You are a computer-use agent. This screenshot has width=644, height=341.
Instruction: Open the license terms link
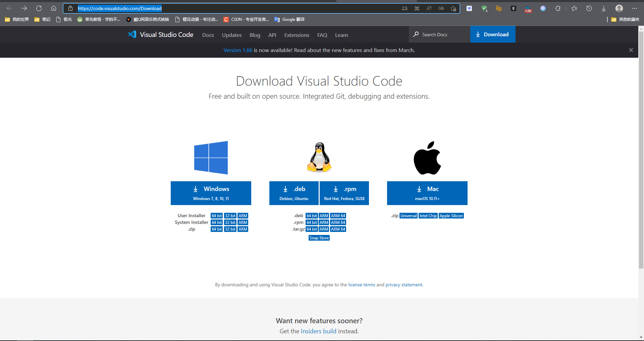362,285
